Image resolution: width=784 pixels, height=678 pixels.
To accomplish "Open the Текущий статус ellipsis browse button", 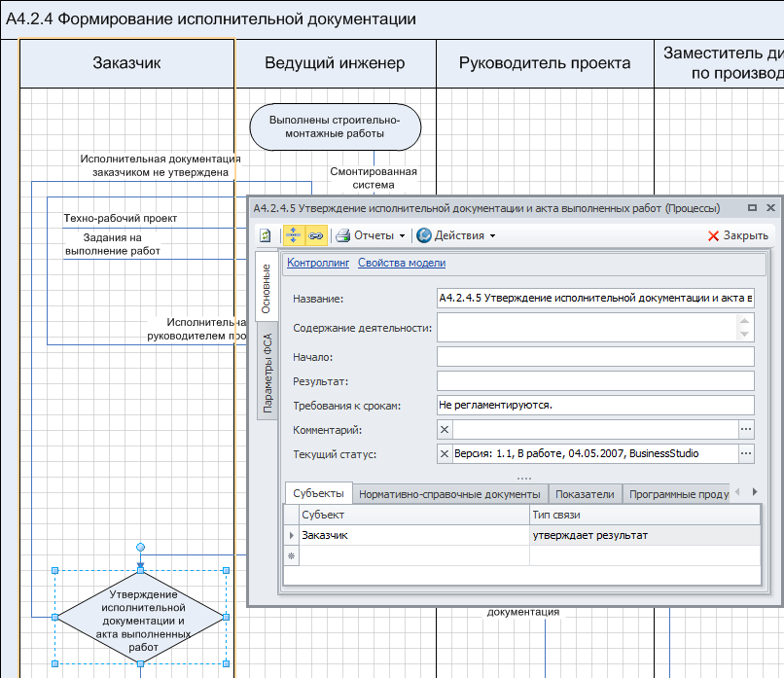I will (746, 453).
